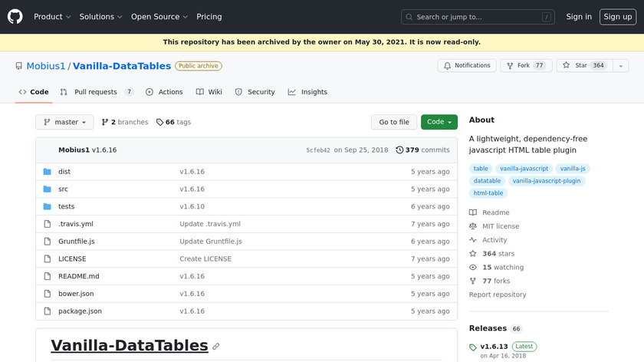Image resolution: width=644 pixels, height=362 pixels.
Task: Click the Notifications button
Action: 467,66
